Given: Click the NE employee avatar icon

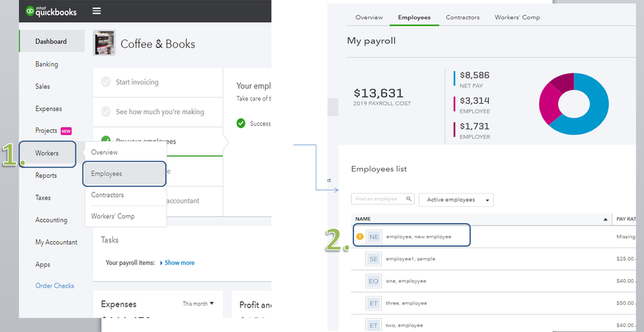Looking at the screenshot, I should click(x=374, y=237).
